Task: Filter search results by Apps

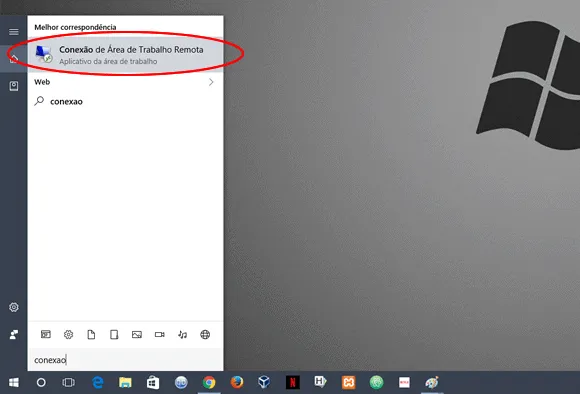Action: coord(45,334)
